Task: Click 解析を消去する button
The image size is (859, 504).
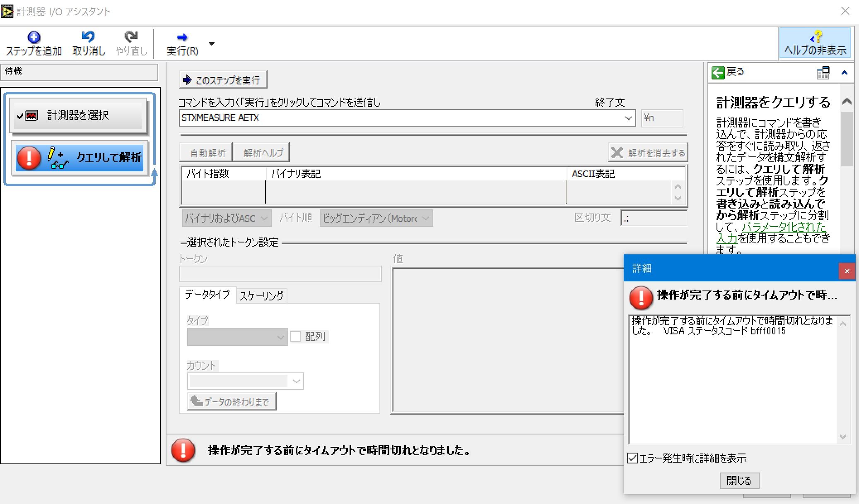Action: 648,153
